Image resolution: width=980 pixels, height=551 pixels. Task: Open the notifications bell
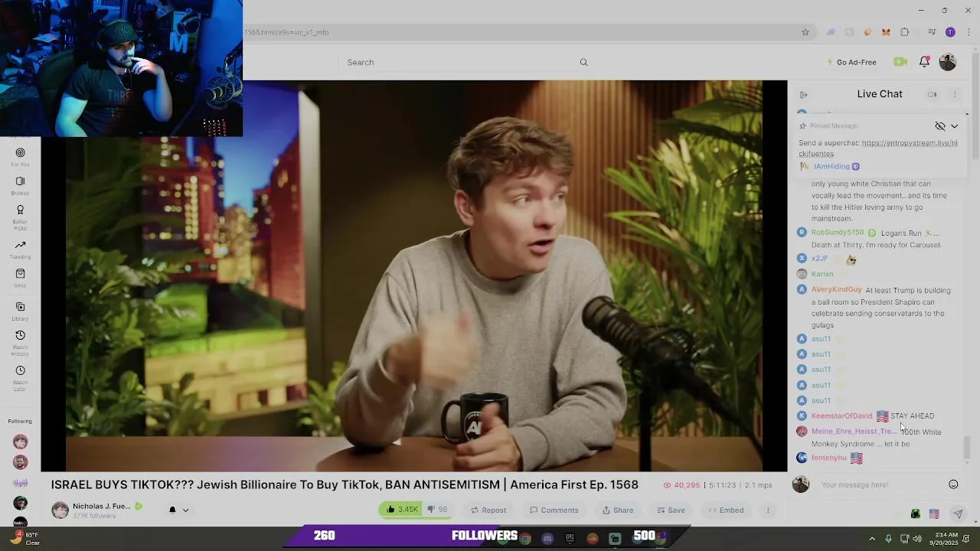[924, 62]
